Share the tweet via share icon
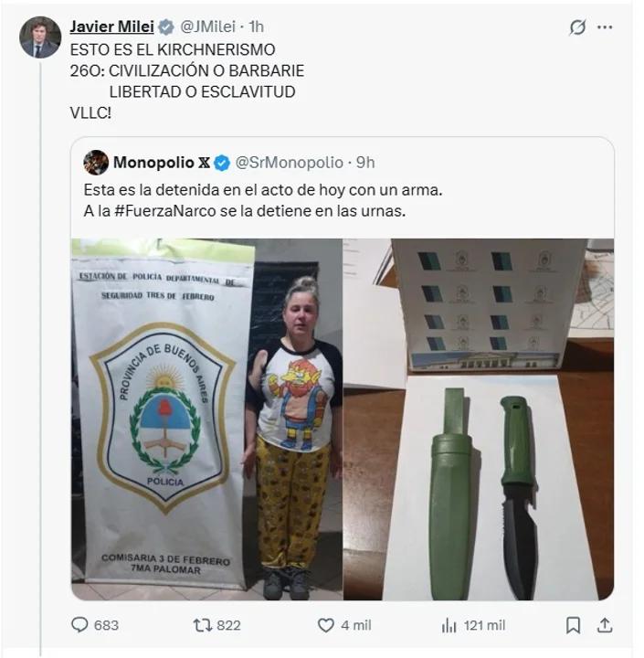This screenshot has width=644, height=658. [x=604, y=625]
